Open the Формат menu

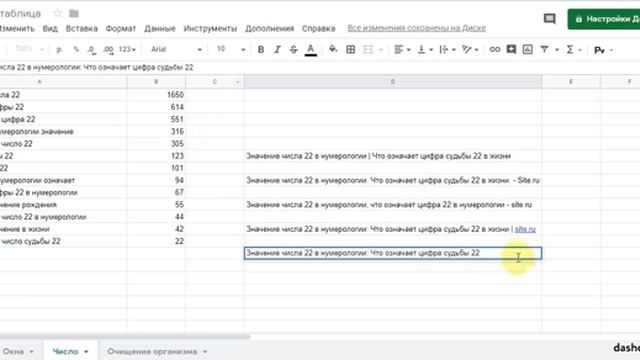coord(120,29)
